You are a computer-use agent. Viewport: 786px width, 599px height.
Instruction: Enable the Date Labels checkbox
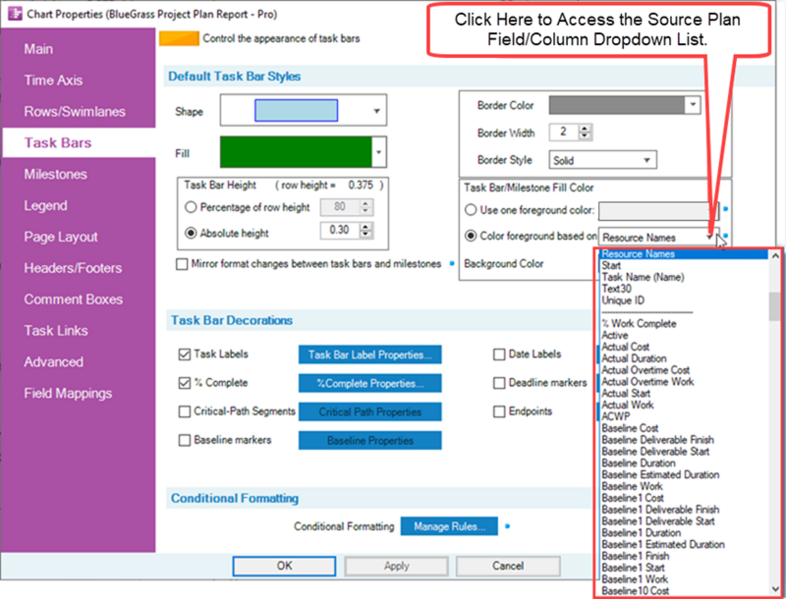(x=499, y=354)
